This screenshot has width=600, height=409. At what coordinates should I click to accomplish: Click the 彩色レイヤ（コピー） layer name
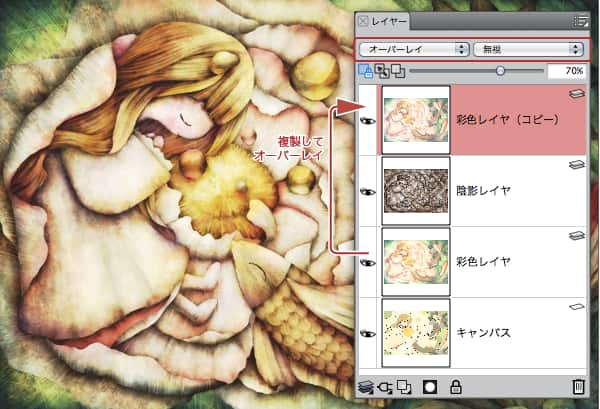[507, 120]
